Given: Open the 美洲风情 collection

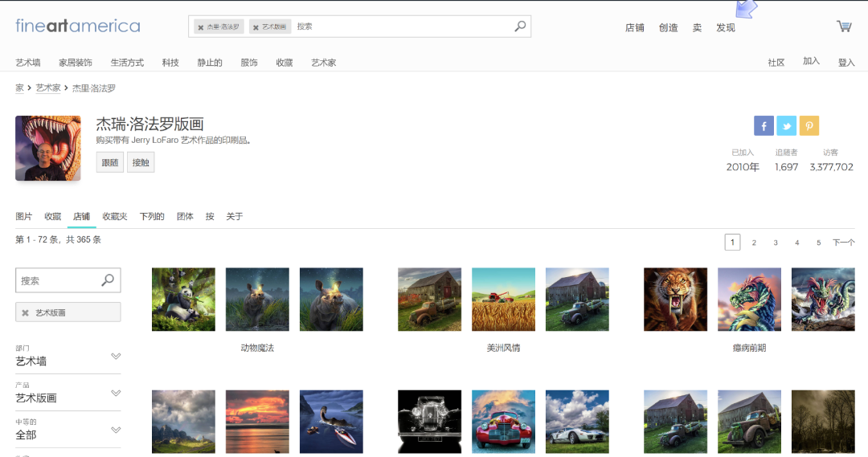Looking at the screenshot, I should [503, 348].
